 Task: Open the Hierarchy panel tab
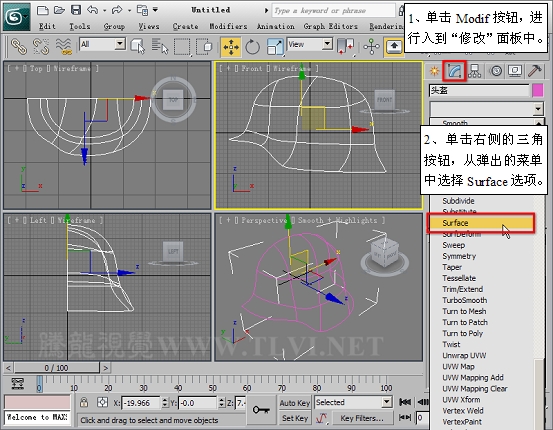tap(475, 71)
